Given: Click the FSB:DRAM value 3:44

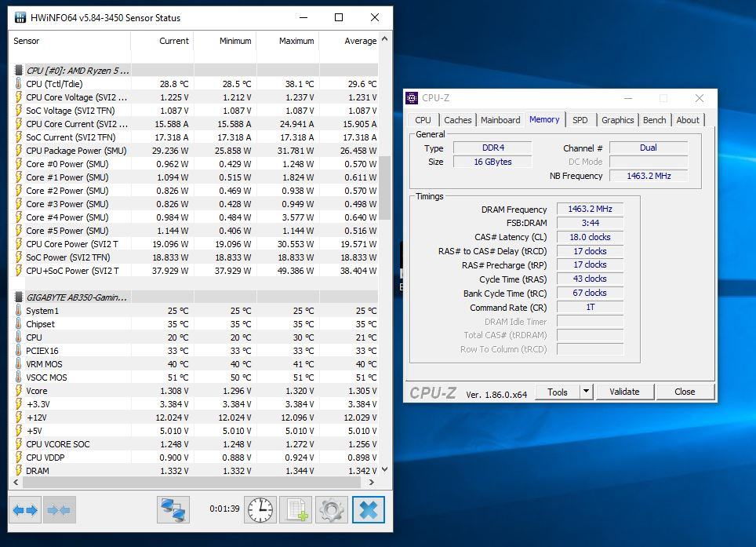Looking at the screenshot, I should [590, 223].
